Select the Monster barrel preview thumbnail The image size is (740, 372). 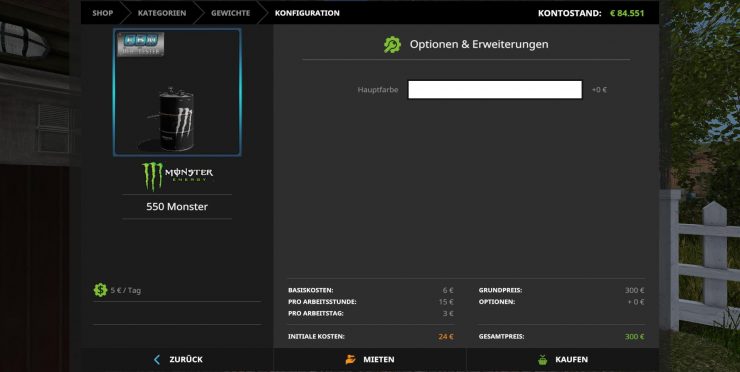(x=177, y=92)
